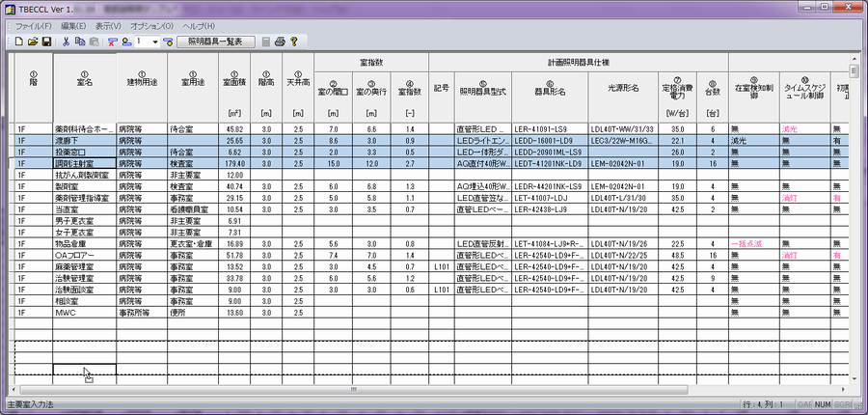Select the empty cell in the bottom row
Image resolution: width=868 pixels, height=415 pixels.
click(83, 369)
